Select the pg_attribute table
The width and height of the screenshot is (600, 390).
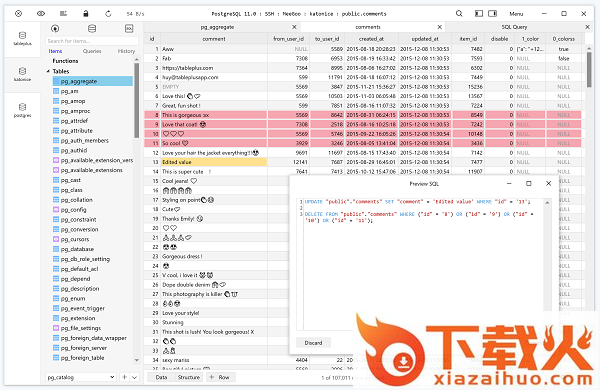tap(77, 131)
